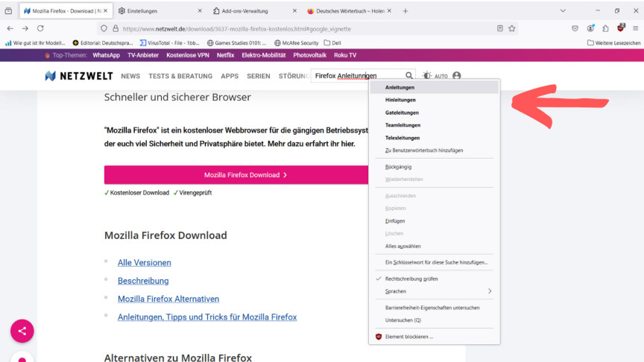Click the search magnifier icon on Netzwelt

coord(409,75)
